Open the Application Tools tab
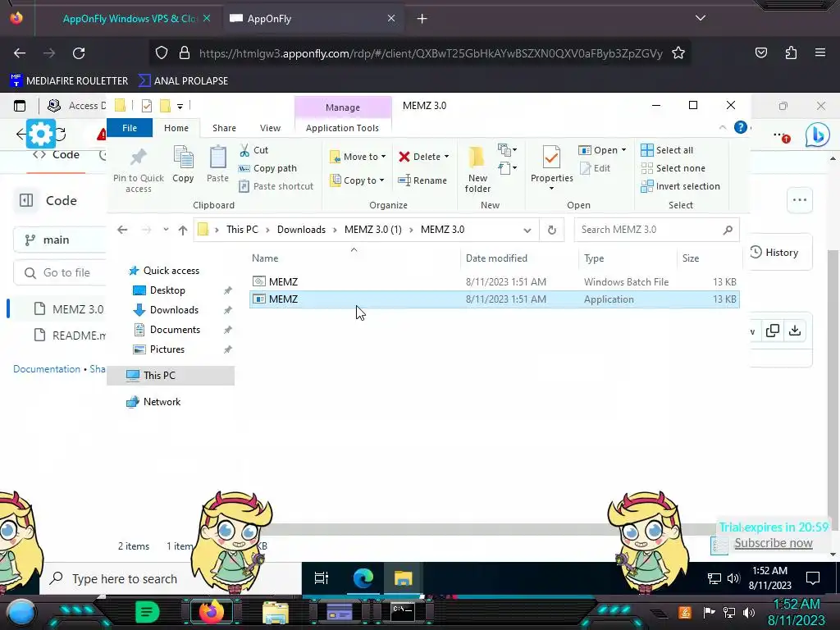The width and height of the screenshot is (840, 630). pyautogui.click(x=342, y=128)
